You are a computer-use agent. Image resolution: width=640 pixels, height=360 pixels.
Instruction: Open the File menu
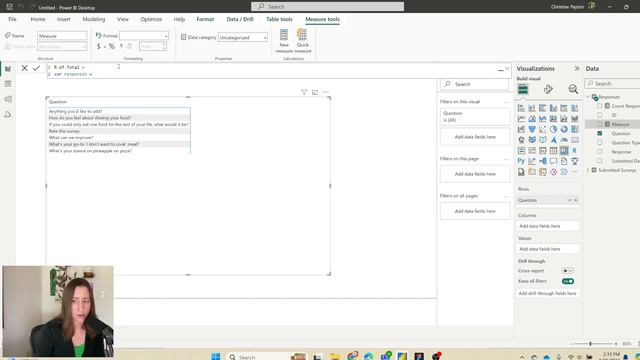coord(12,19)
